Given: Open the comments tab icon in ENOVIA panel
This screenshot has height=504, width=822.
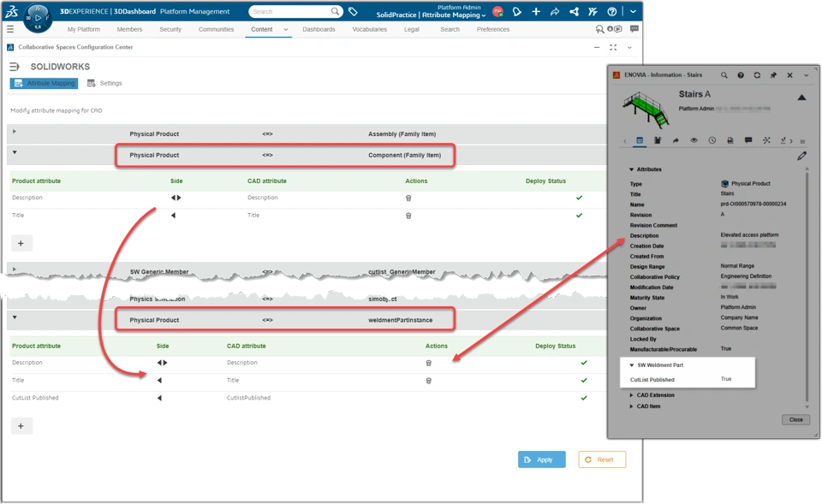Looking at the screenshot, I should pos(748,140).
